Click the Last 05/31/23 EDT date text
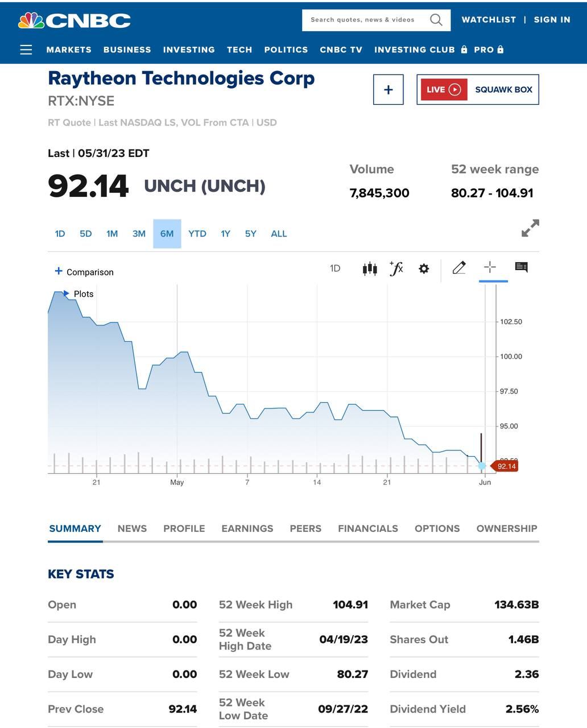 98,153
